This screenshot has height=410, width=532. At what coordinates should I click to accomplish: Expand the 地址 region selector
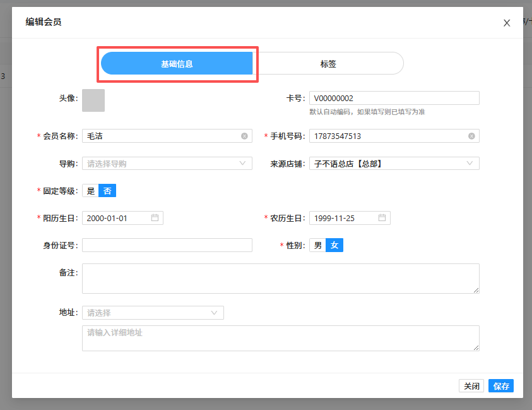click(x=153, y=313)
